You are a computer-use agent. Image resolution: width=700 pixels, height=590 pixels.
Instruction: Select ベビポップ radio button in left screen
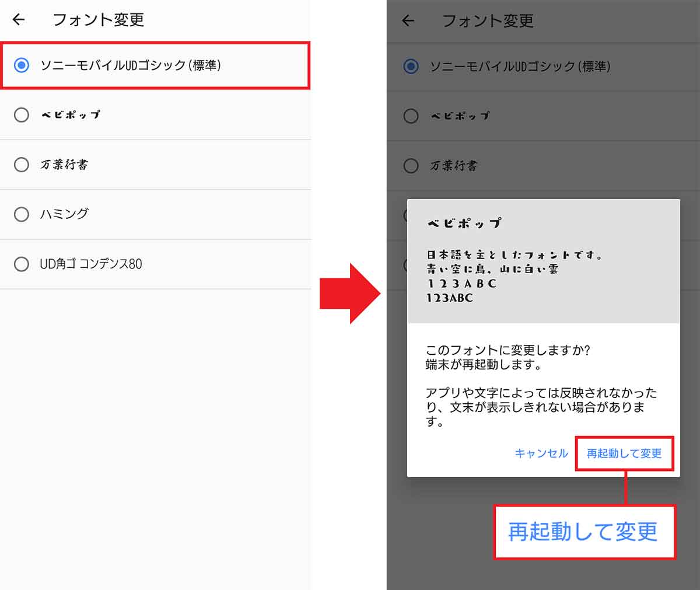point(22,115)
